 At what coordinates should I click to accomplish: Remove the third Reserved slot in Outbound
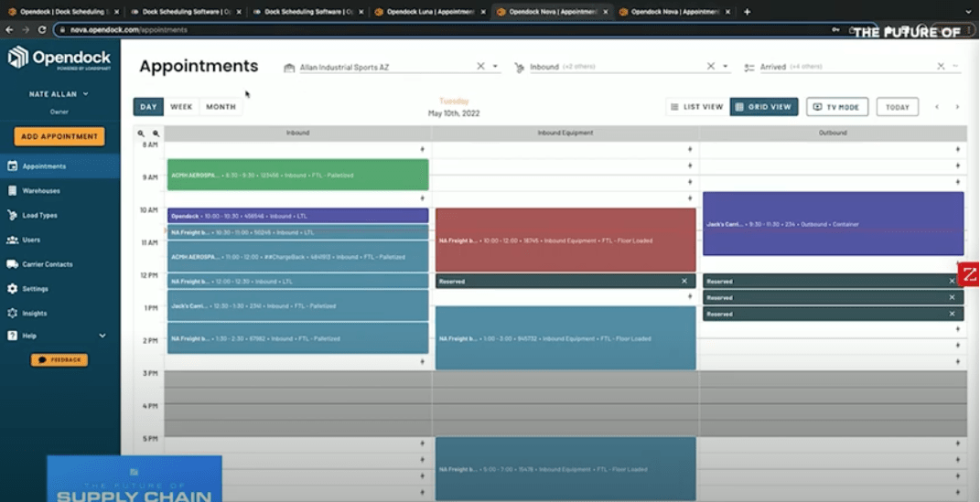click(x=952, y=314)
